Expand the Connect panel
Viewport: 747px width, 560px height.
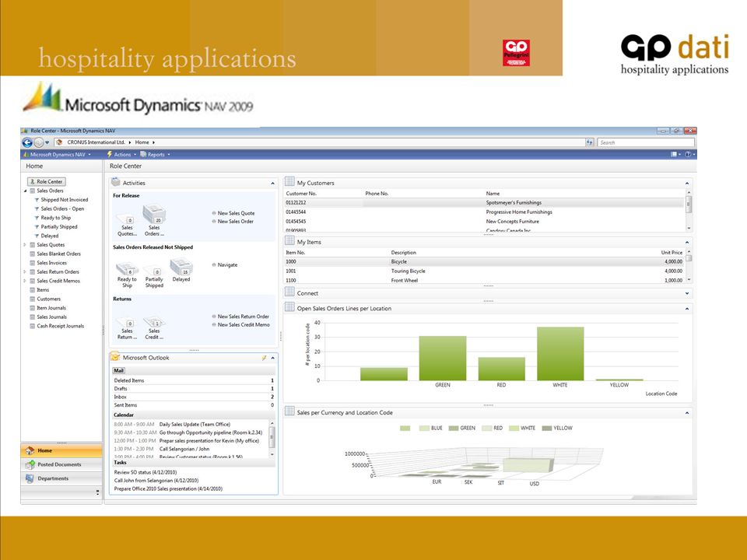coord(687,293)
